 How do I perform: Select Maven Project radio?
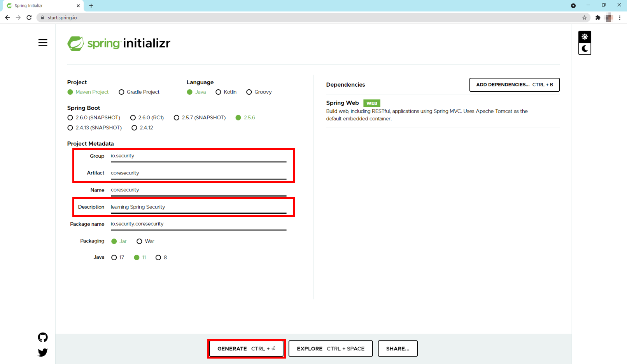[x=88, y=92]
